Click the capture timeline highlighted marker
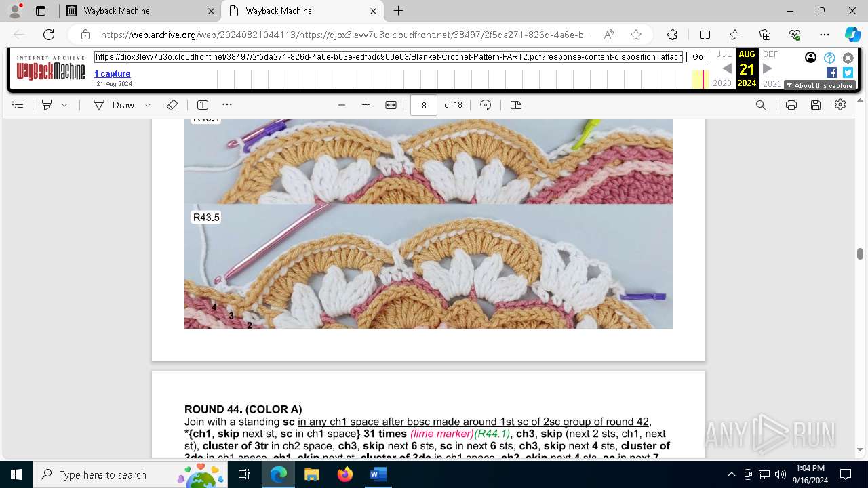This screenshot has height=488, width=868. coord(703,79)
